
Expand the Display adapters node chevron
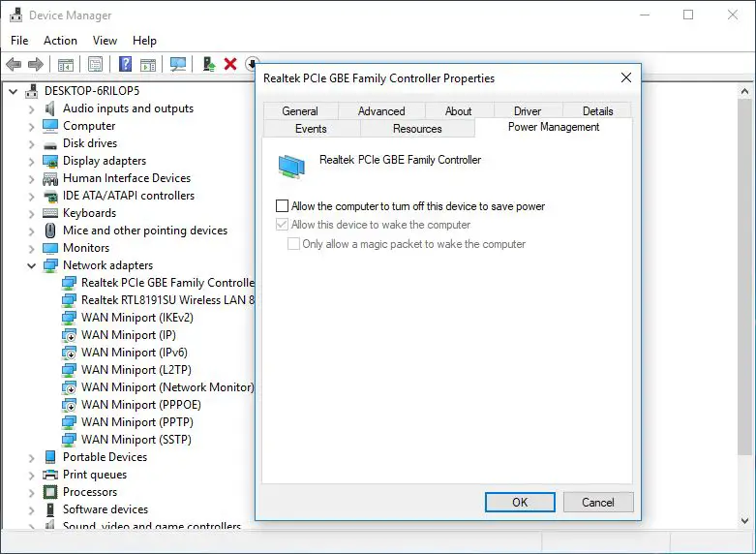pyautogui.click(x=31, y=161)
